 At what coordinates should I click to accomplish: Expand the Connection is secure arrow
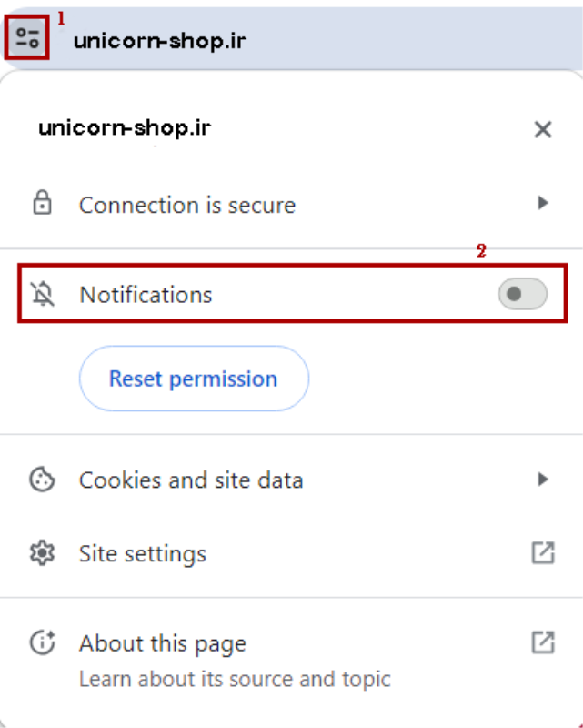[543, 203]
